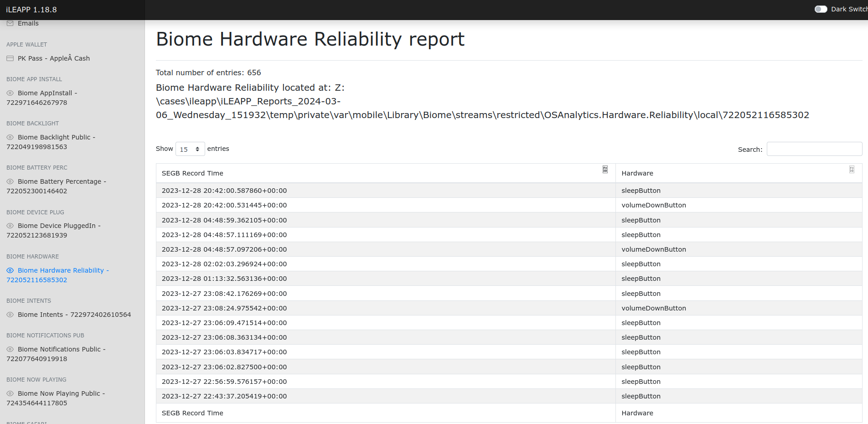This screenshot has width=868, height=424.
Task: Sort by Hardware column header
Action: 739,173
